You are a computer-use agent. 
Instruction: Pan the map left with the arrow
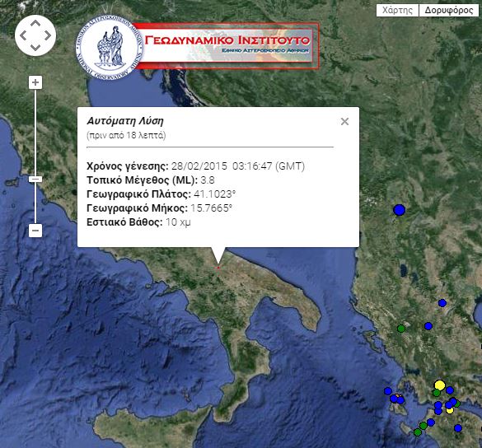(23, 35)
